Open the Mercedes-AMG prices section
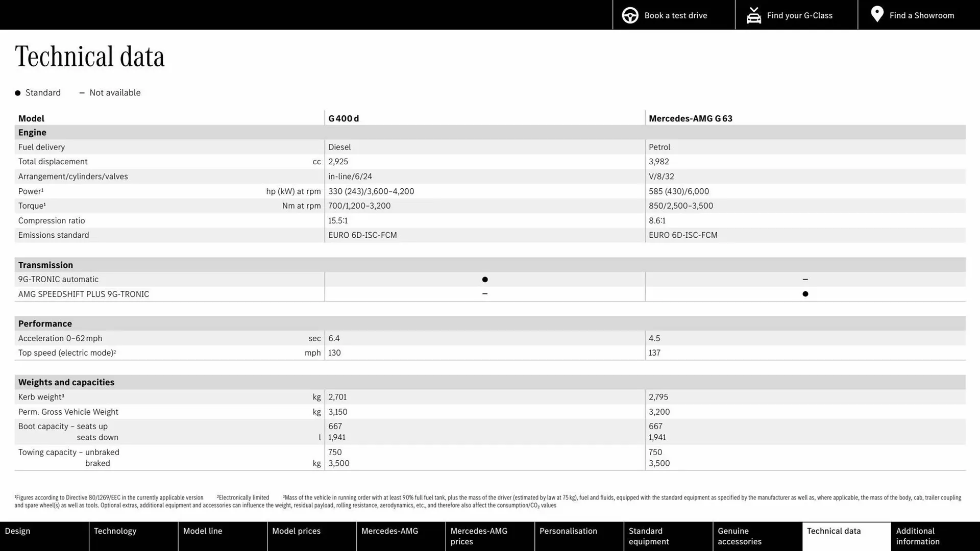The image size is (980, 551). click(x=478, y=536)
